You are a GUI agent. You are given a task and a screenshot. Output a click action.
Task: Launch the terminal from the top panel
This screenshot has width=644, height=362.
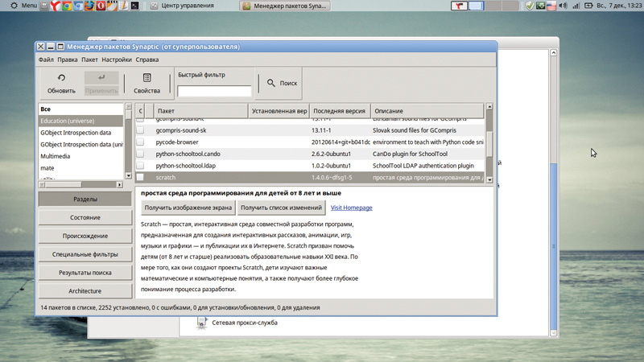tap(135, 6)
